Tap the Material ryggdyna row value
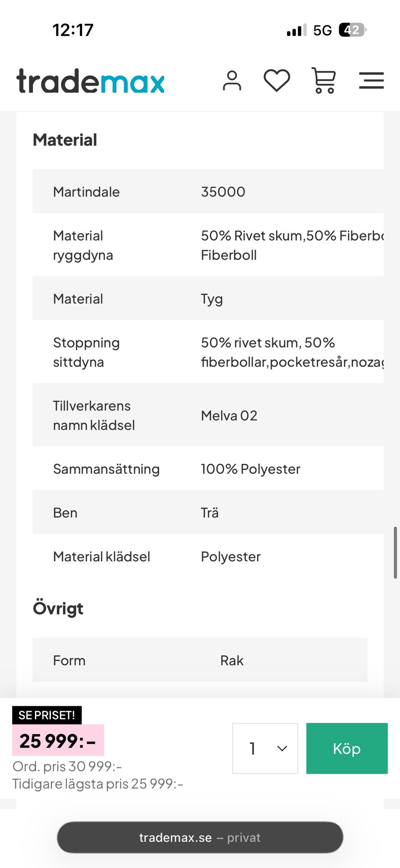The image size is (400, 868). coord(291,245)
